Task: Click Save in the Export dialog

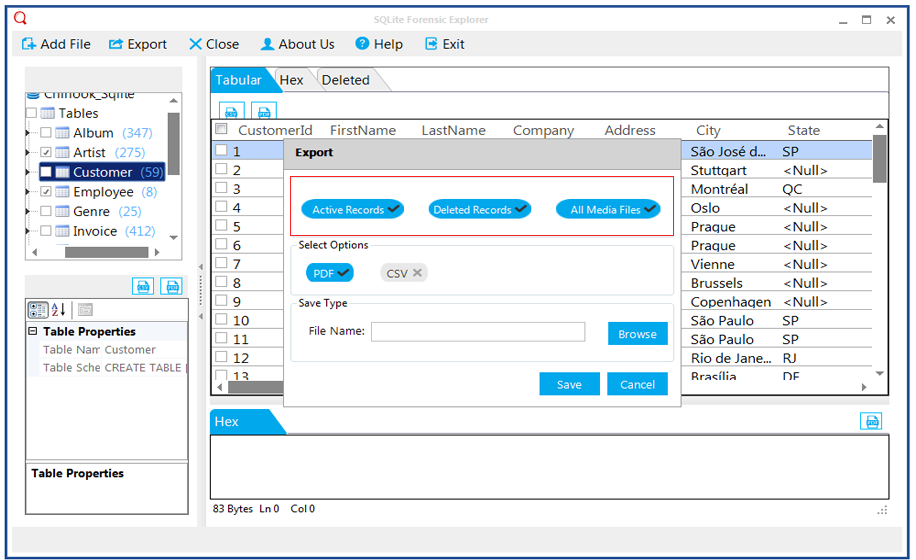Action: pos(569,384)
